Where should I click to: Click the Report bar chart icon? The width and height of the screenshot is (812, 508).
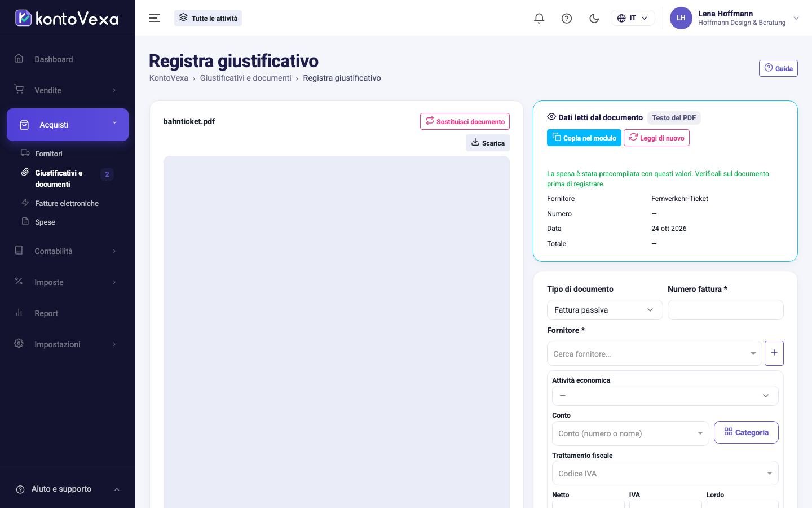tap(19, 312)
